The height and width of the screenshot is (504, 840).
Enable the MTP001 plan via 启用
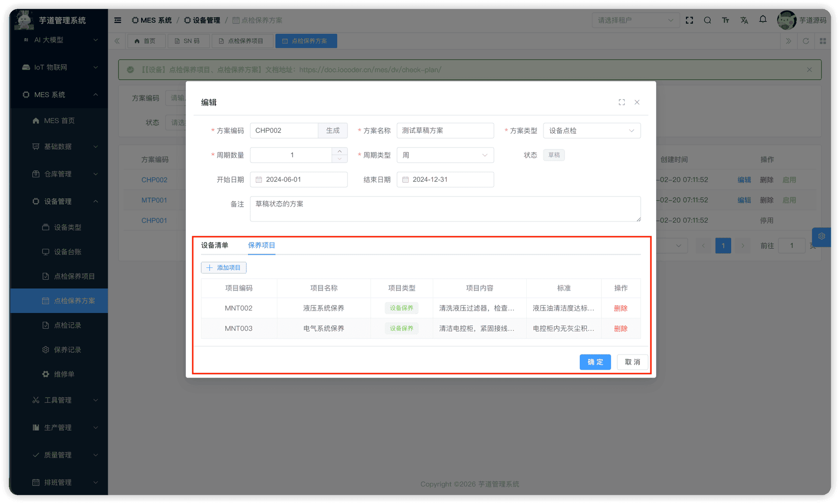[x=789, y=200]
